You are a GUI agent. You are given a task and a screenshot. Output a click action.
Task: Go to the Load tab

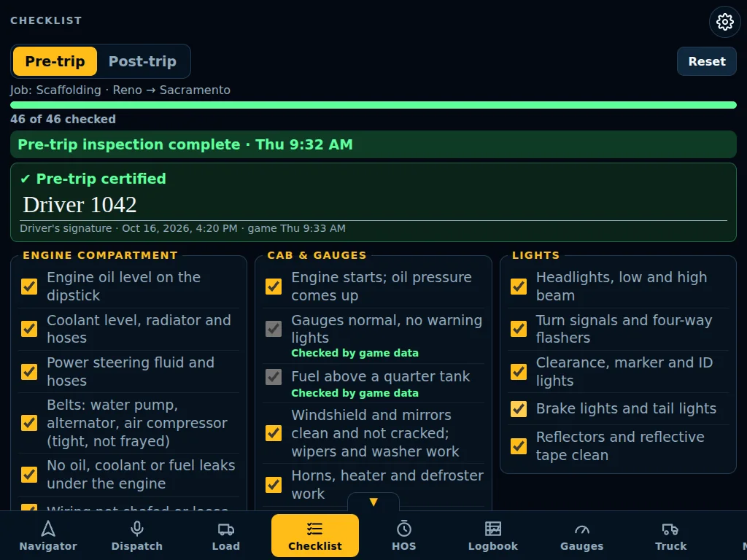click(226, 535)
